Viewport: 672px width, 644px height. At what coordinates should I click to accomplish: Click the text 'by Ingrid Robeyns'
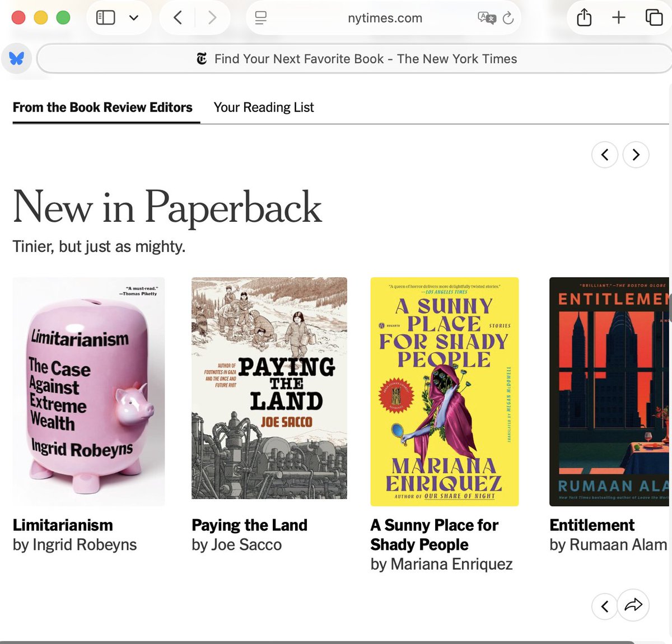74,545
